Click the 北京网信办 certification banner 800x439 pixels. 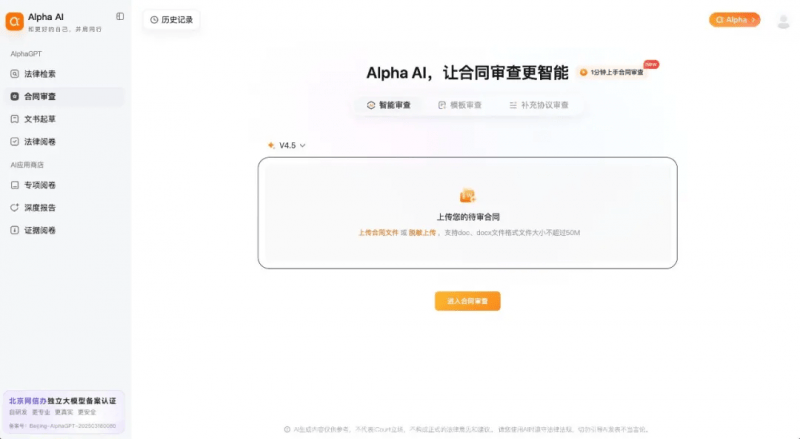coord(64,412)
